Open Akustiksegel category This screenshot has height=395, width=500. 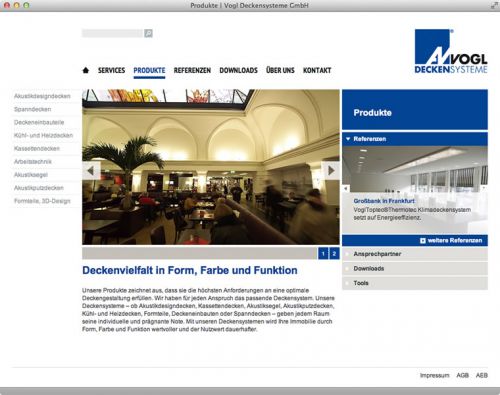point(31,175)
